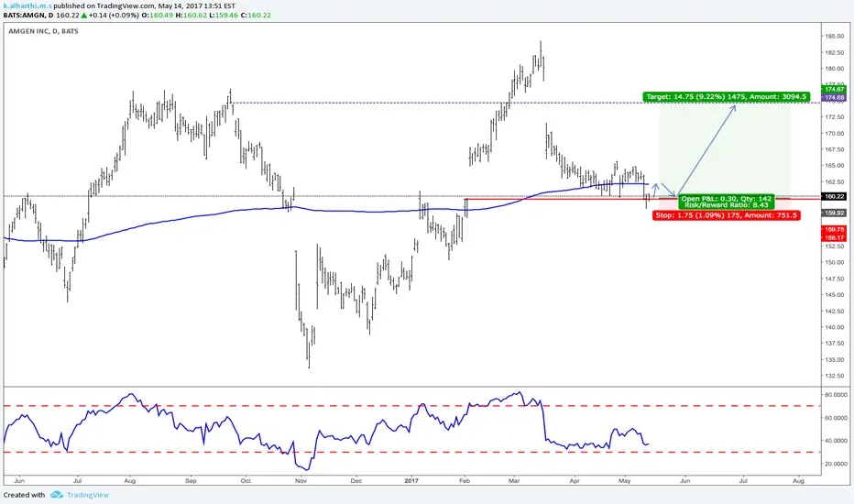
Task: Click the May label on time axis
Action: coord(625,480)
